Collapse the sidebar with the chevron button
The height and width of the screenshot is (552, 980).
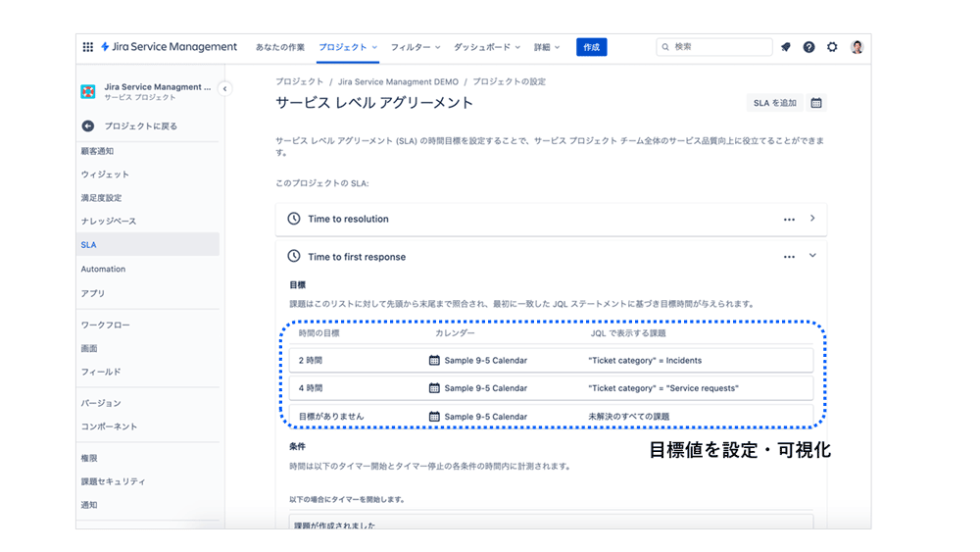(x=225, y=89)
